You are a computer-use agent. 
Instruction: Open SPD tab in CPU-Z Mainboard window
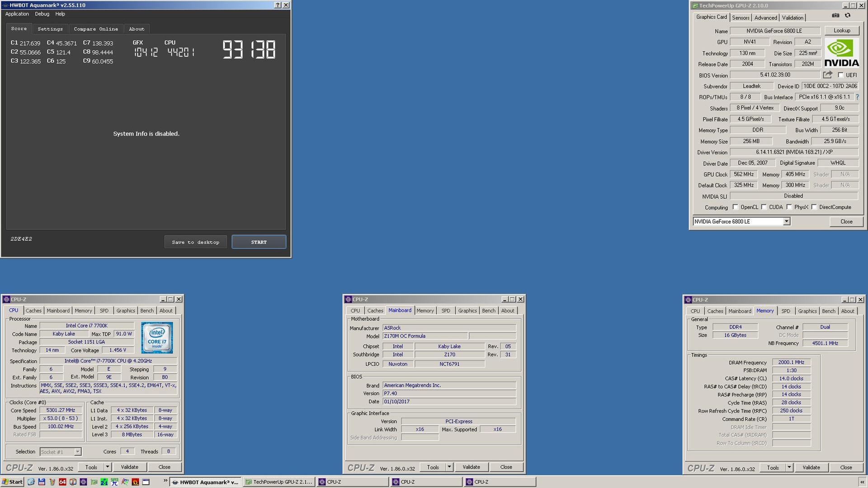coord(446,310)
